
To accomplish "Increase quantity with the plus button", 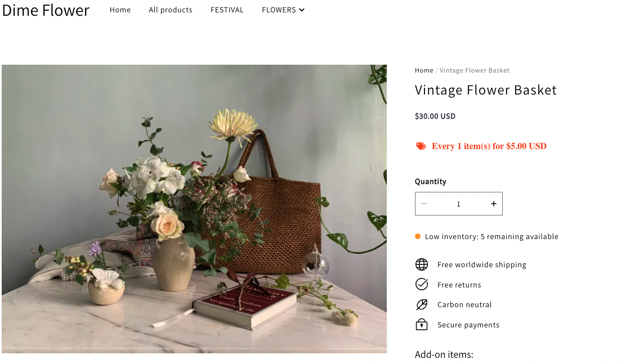I will point(493,204).
